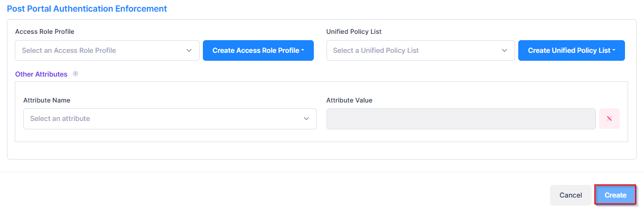
Task: Click the chevron in the Unified Policy List field
Action: (x=504, y=51)
